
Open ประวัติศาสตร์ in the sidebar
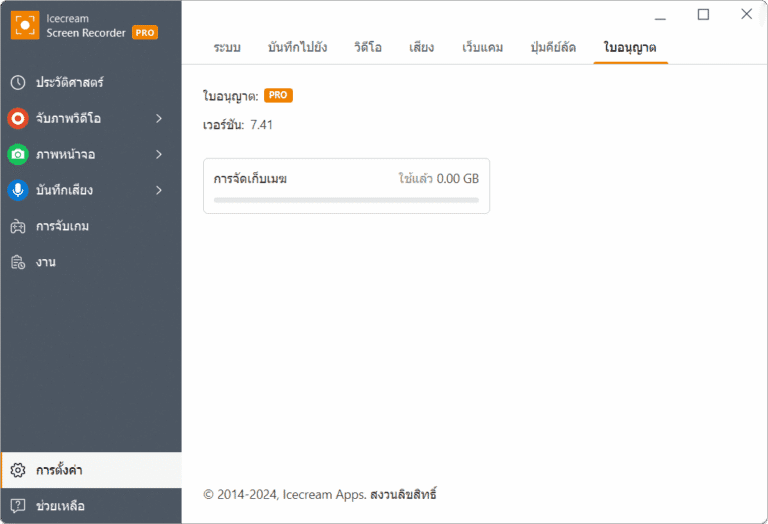click(x=91, y=82)
